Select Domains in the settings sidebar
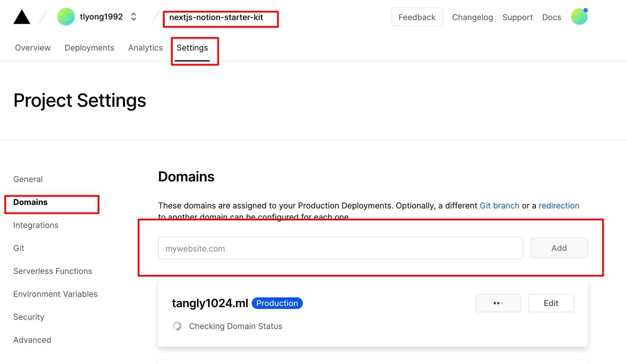The height and width of the screenshot is (364, 627). point(30,202)
